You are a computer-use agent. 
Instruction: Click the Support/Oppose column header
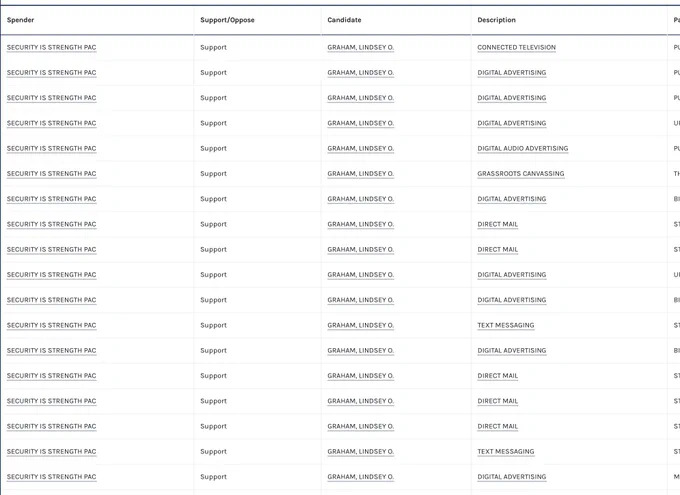pyautogui.click(x=227, y=20)
